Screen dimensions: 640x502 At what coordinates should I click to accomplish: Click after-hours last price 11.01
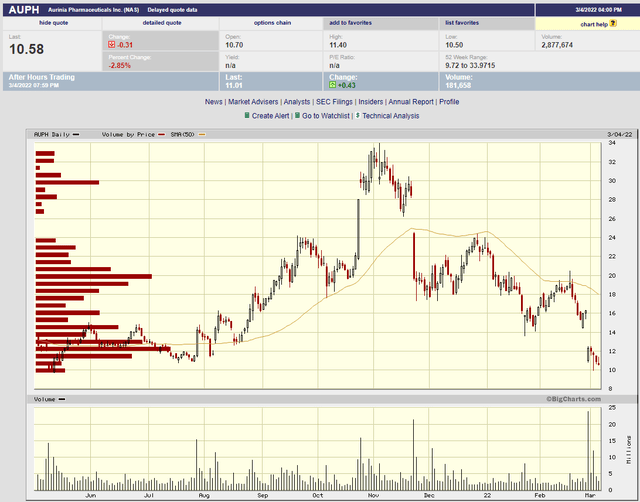[x=234, y=85]
